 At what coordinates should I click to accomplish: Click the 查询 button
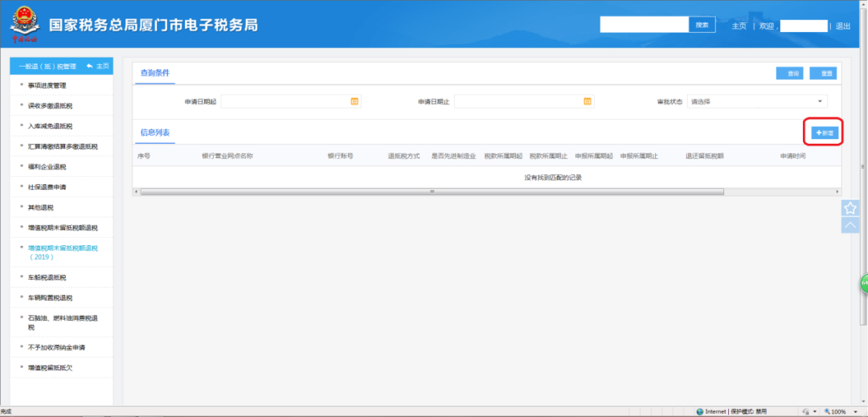pos(791,74)
